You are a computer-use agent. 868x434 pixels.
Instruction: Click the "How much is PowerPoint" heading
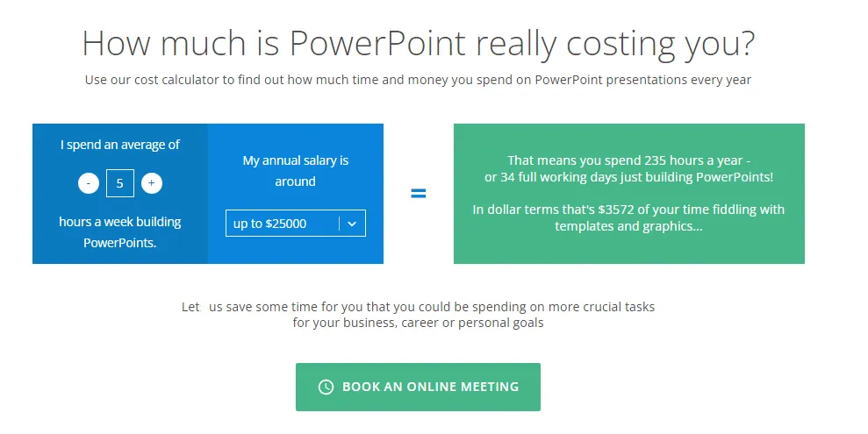[418, 43]
